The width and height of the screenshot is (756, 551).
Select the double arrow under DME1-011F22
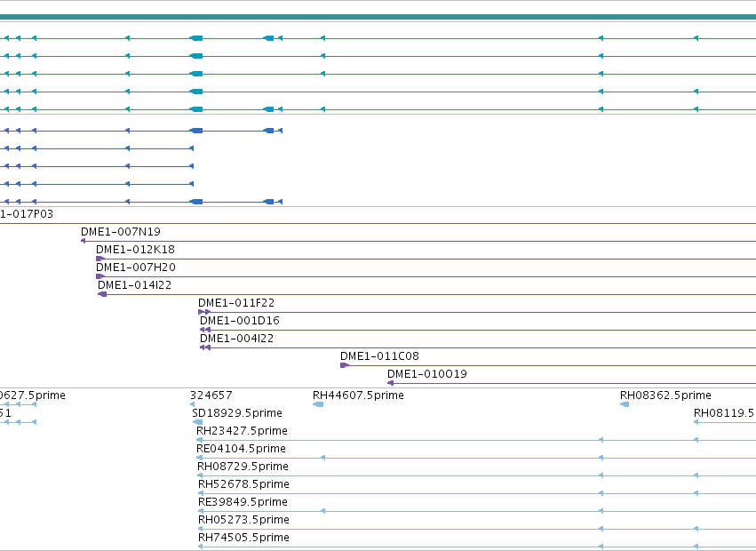click(204, 312)
